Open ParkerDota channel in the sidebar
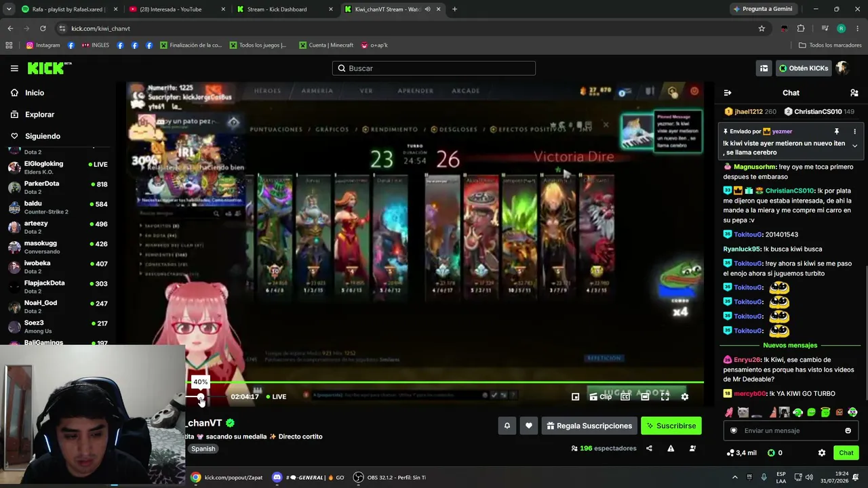This screenshot has width=868, height=488. coord(58,187)
